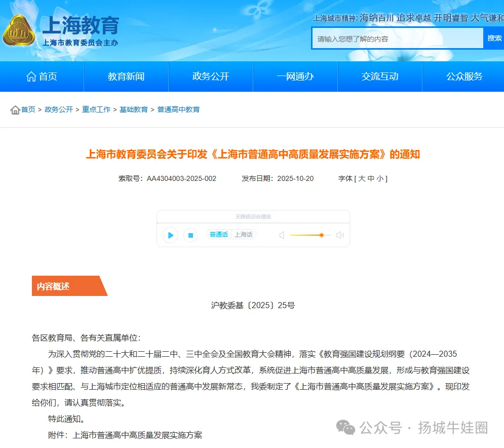Screen dimensions: 504x448
Task: Click the 搜索 search button
Action: [494, 38]
